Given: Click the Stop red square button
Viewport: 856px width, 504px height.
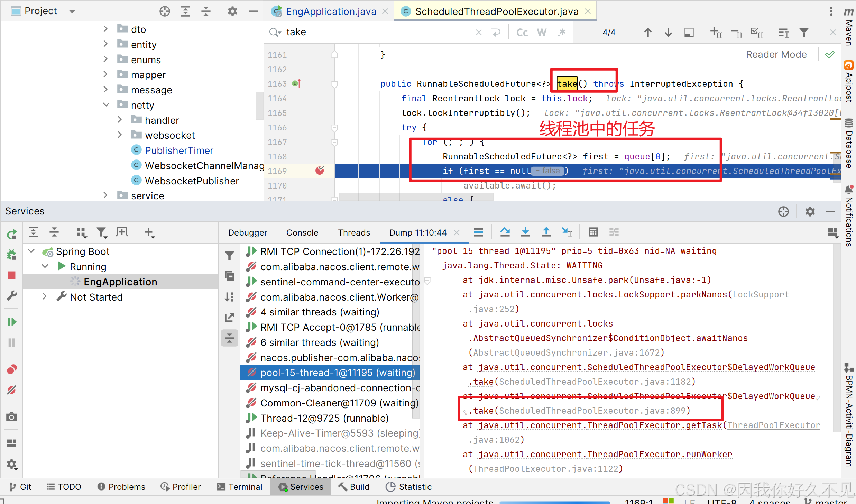Looking at the screenshot, I should [x=11, y=275].
